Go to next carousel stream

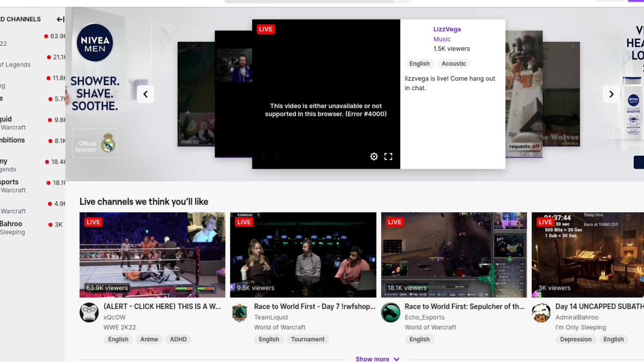pyautogui.click(x=611, y=94)
